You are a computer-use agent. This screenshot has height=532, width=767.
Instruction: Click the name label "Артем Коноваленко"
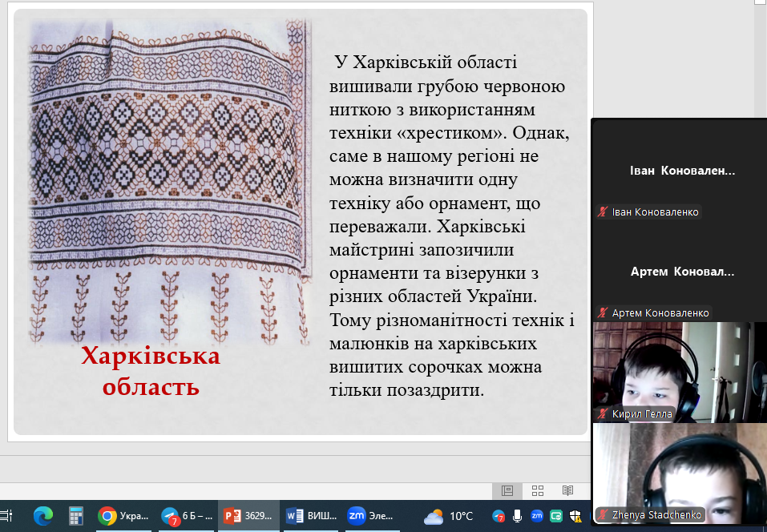(x=660, y=313)
